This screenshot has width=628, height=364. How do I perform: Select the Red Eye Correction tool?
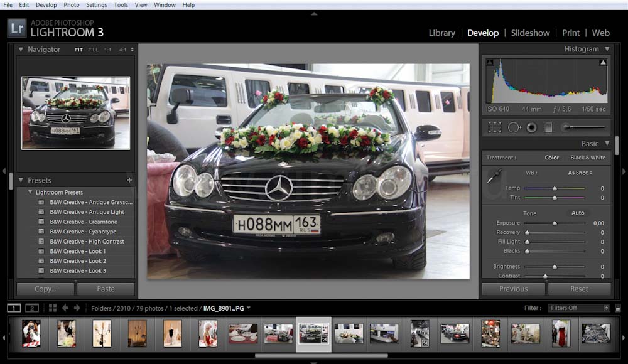point(531,128)
